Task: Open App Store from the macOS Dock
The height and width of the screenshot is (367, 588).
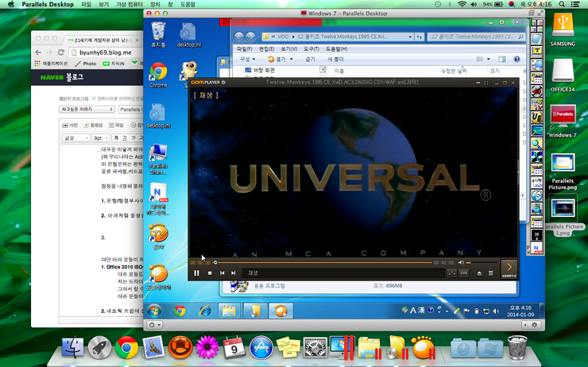Action: 261,347
